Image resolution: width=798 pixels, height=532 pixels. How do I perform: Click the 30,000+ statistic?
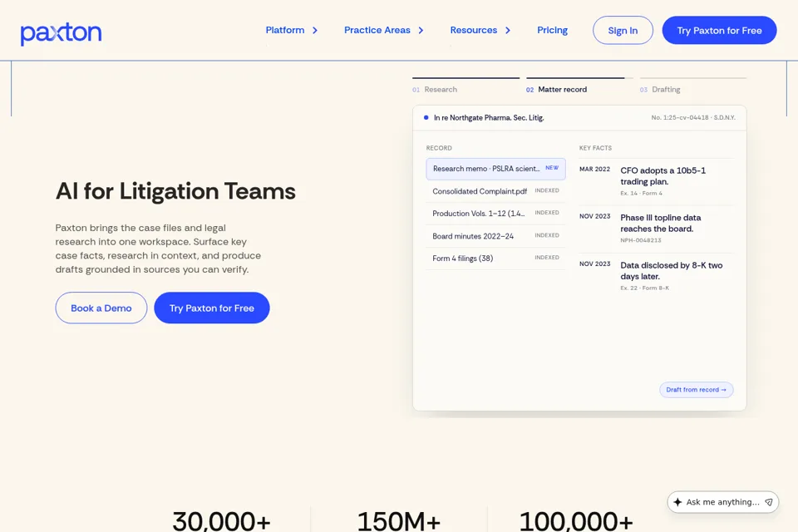pos(221,521)
